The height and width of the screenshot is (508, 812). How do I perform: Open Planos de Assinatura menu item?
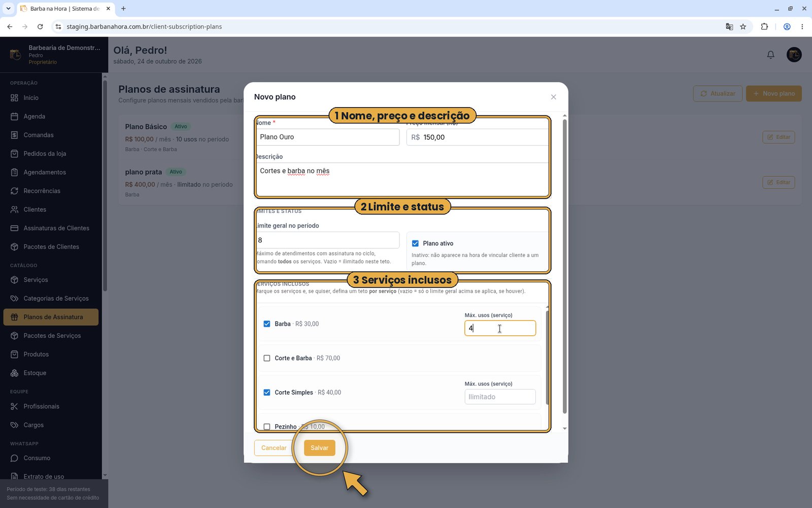51,317
